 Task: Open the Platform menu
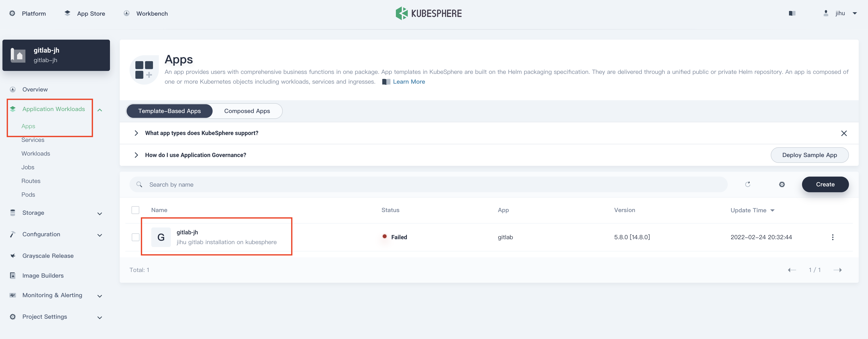34,13
